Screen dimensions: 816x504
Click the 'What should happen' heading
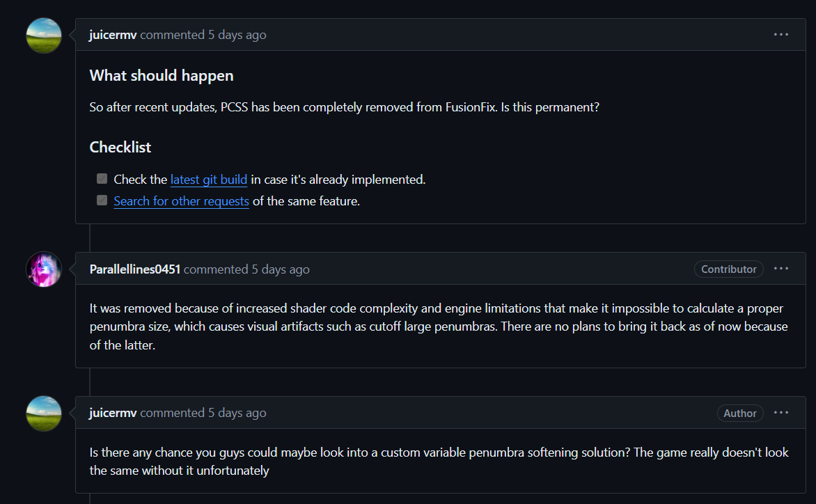click(x=162, y=76)
